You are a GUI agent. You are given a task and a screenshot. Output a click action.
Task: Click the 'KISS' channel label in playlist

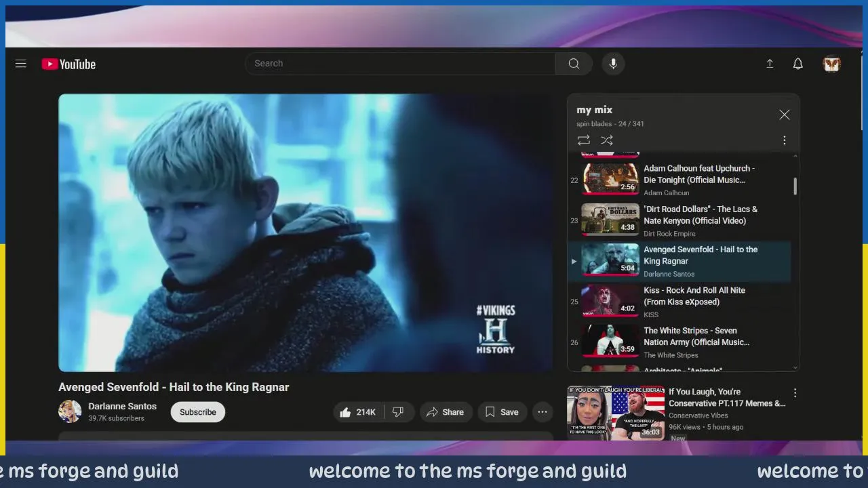(651, 314)
